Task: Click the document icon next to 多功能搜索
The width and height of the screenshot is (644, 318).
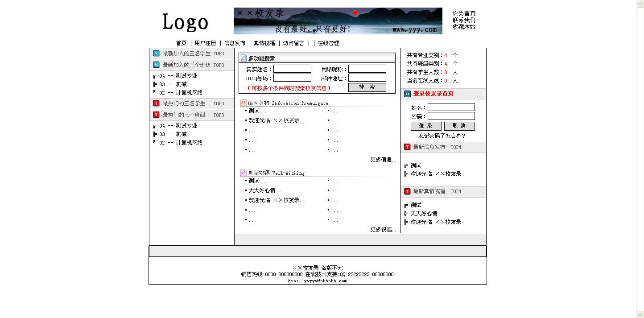Action: tap(244, 58)
